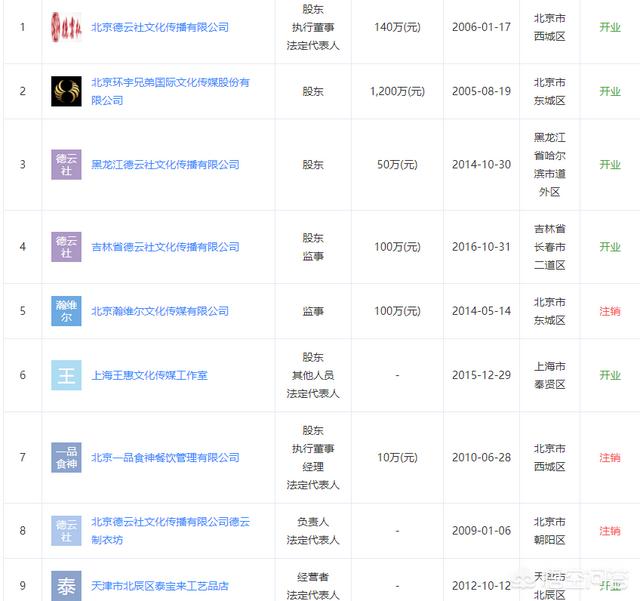This screenshot has width=640, height=601.
Task: Open 北京德云社文化传播有限公司德云制衣坊 link
Action: pyautogui.click(x=170, y=531)
